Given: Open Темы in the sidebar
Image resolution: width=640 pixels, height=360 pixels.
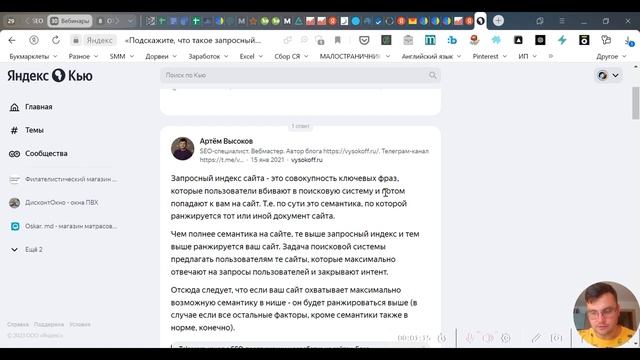Looking at the screenshot, I should click(x=27, y=130).
